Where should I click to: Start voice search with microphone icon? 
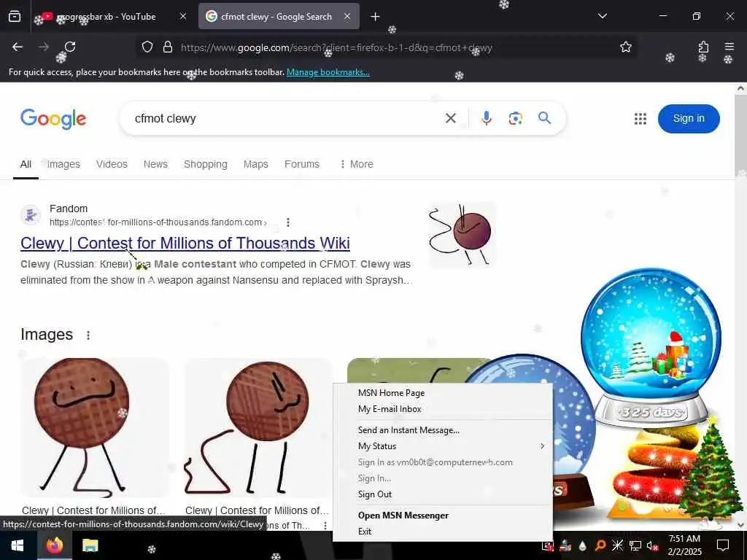486,118
